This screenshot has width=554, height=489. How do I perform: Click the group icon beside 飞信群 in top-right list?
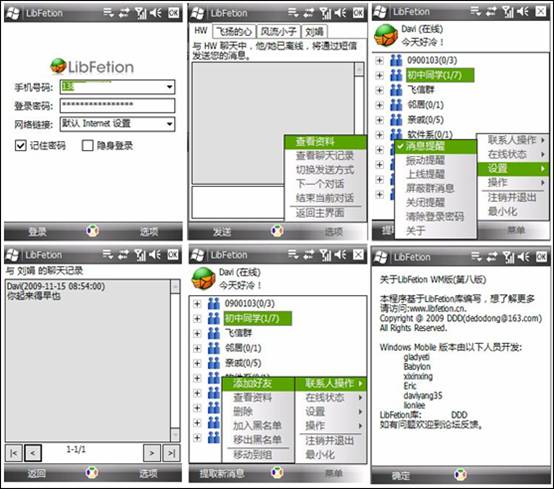pos(396,90)
